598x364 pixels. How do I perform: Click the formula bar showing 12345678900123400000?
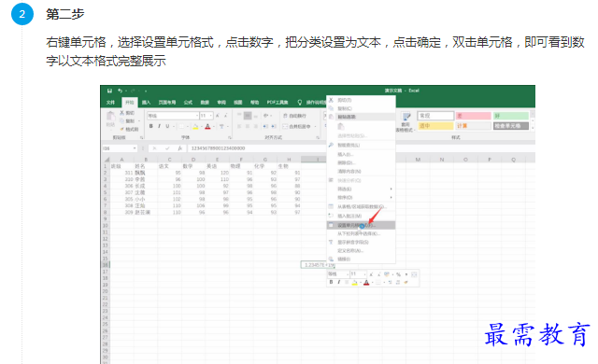click(257, 148)
